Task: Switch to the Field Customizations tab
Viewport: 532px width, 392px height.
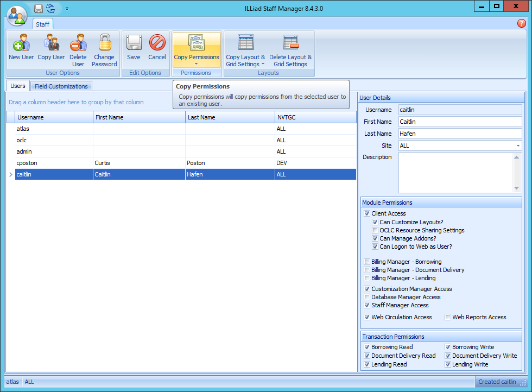Action: [x=61, y=86]
